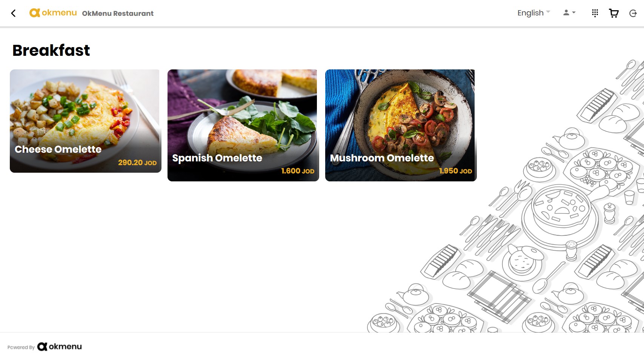Expand the user account dropdown arrow
Viewport: 644px width, 362px height.
click(574, 12)
